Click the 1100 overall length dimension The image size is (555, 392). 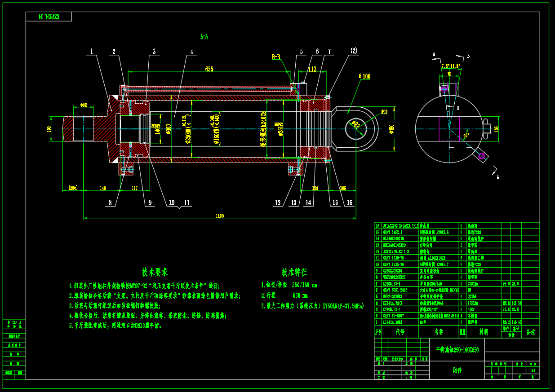219,216
